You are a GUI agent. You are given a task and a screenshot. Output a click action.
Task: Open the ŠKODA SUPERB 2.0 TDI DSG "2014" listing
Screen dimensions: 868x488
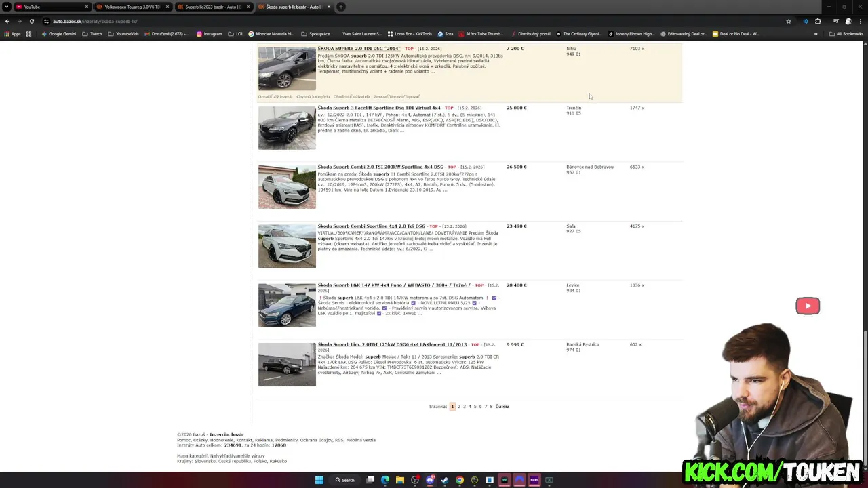pyautogui.click(x=359, y=49)
